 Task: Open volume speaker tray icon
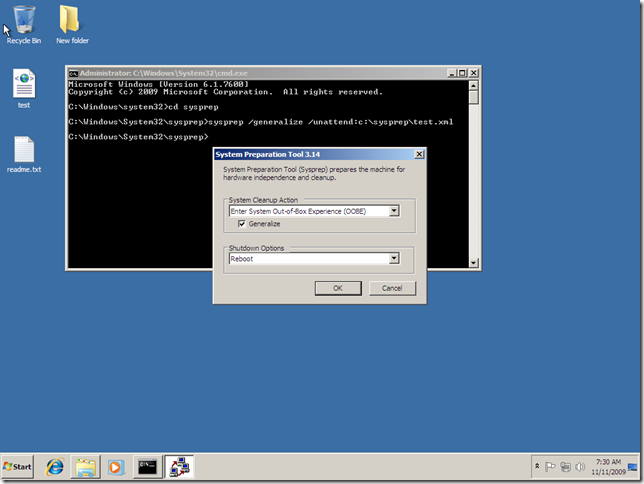pyautogui.click(x=580, y=467)
